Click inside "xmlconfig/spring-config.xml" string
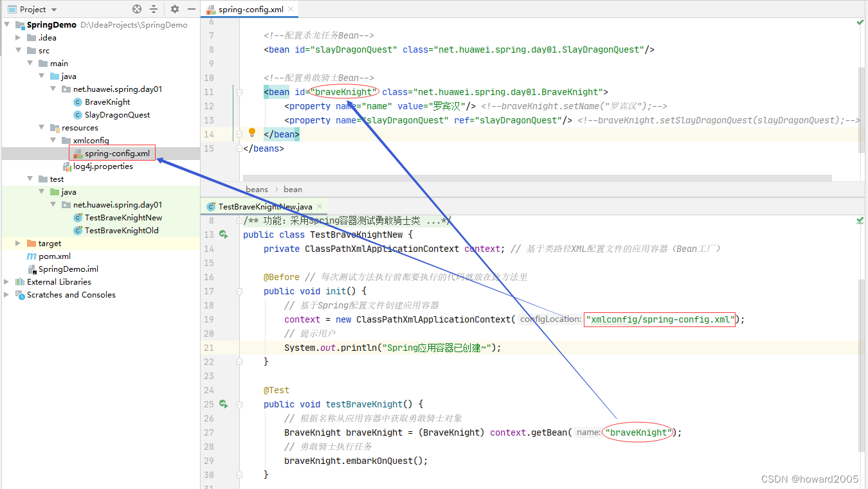 [x=660, y=319]
